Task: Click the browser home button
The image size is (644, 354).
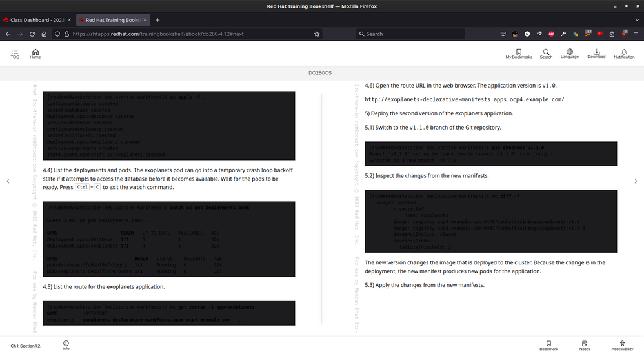Action: [44, 34]
